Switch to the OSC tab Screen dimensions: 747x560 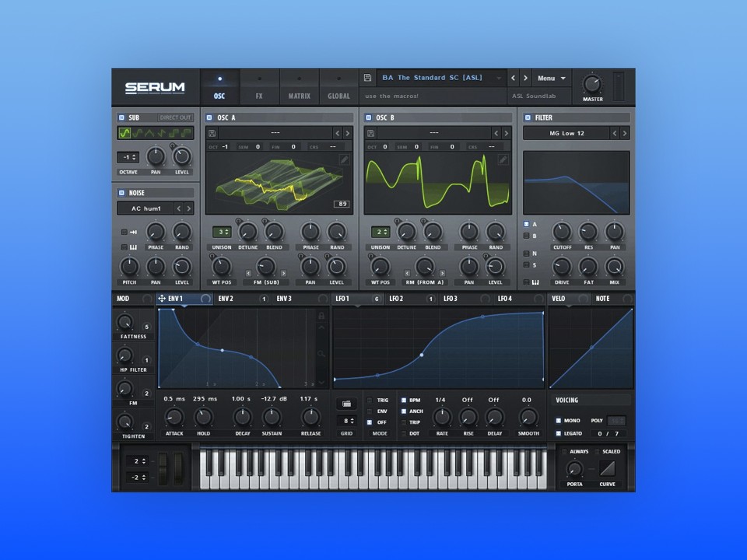(219, 88)
